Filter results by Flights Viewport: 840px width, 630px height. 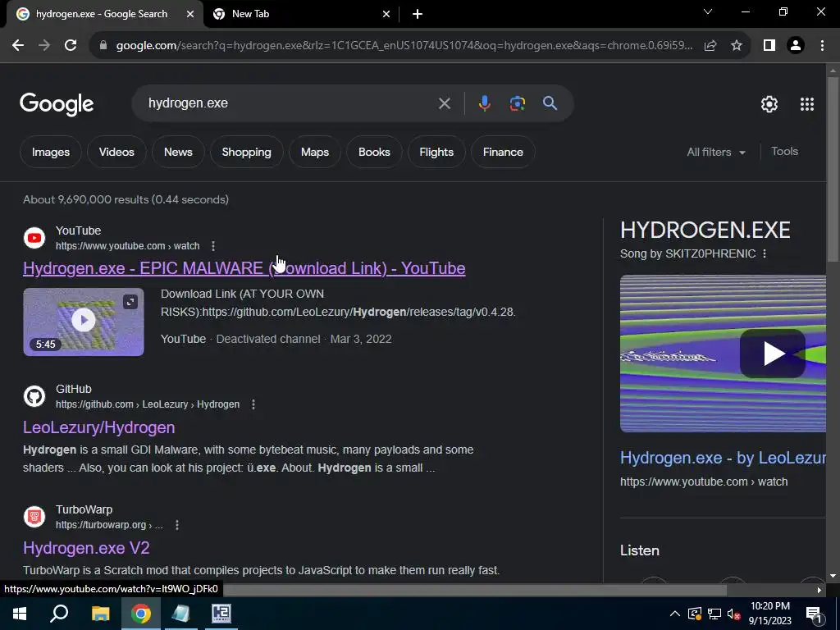pos(436,152)
